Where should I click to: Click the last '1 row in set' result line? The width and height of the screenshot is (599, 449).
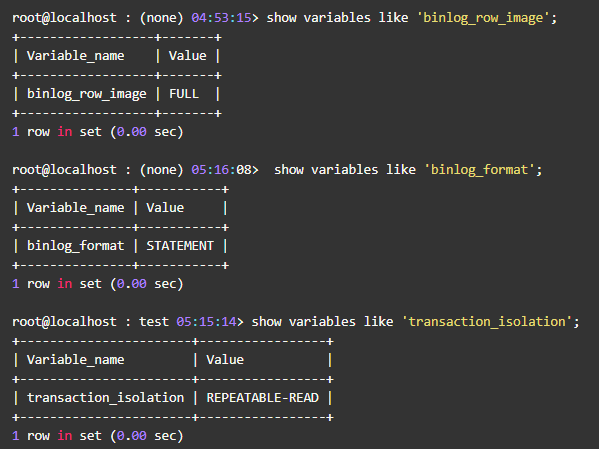[98, 436]
